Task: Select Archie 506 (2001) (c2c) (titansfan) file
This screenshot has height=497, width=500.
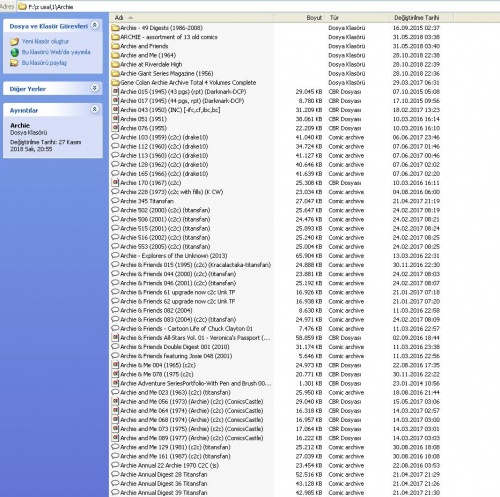Action: [x=165, y=219]
